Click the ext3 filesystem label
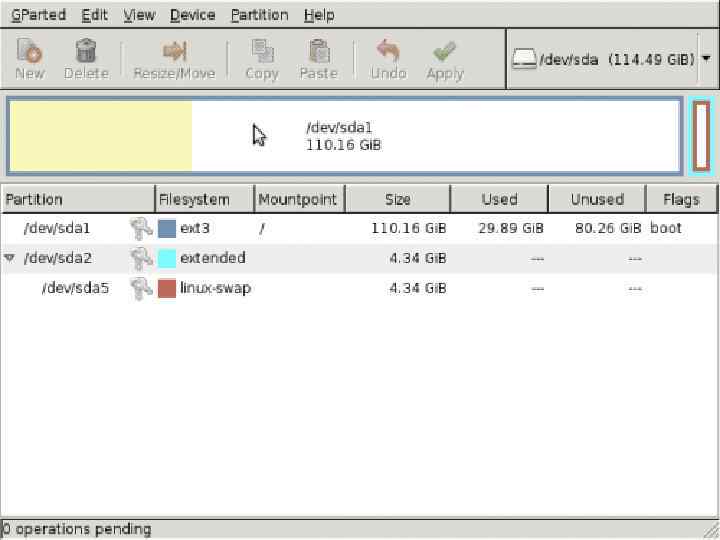Screen dimensions: 720x540 point(195,228)
